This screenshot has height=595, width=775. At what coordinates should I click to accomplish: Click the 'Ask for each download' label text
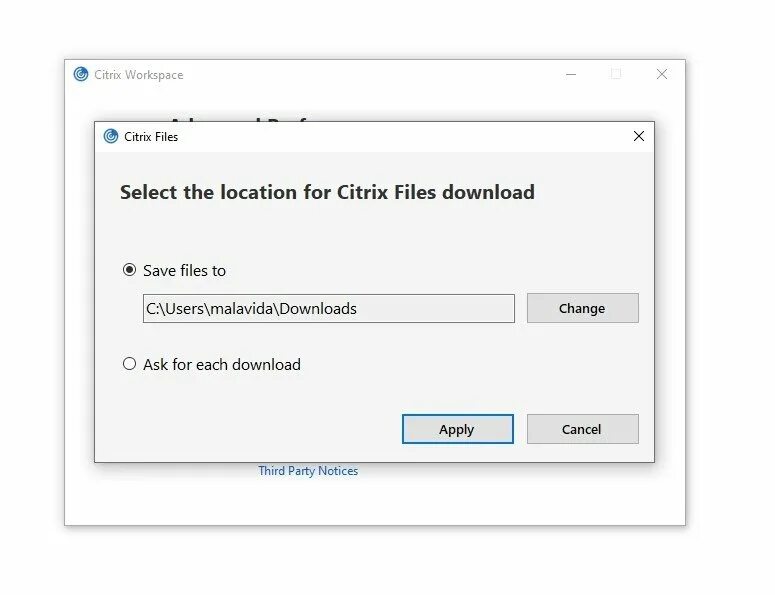point(222,365)
